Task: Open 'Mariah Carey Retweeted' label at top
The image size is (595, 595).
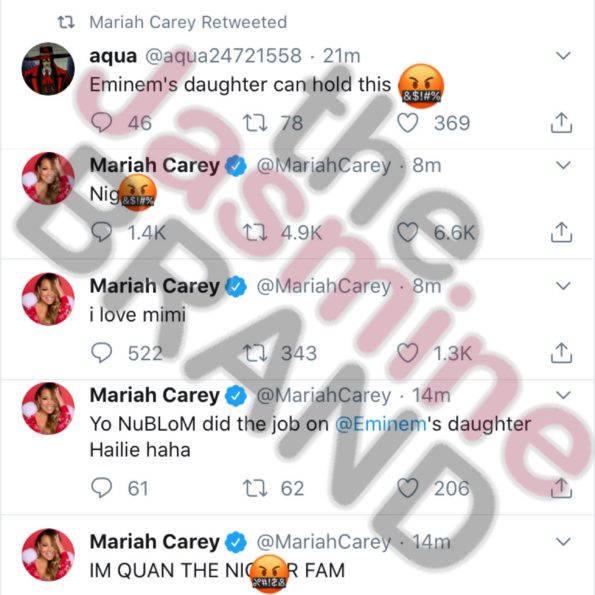Action: click(188, 22)
